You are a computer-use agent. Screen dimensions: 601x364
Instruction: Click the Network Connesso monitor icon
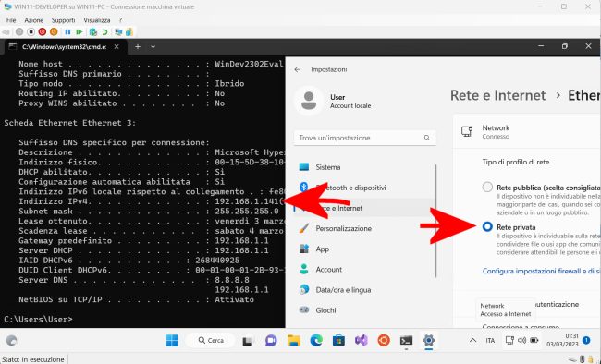click(466, 131)
